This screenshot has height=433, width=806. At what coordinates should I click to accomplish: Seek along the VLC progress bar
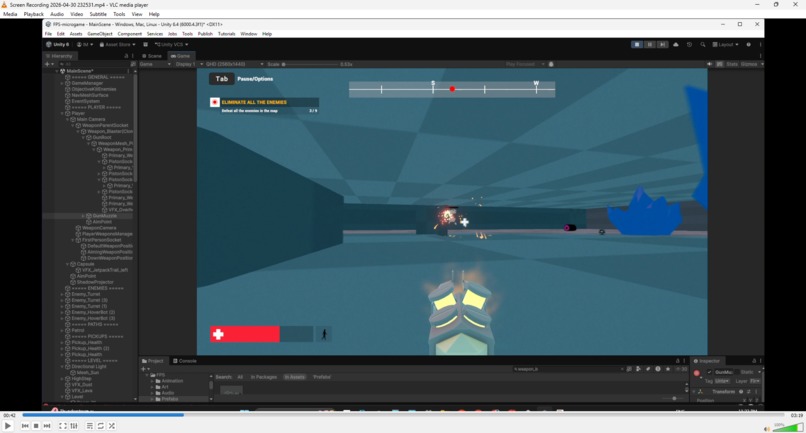point(404,414)
